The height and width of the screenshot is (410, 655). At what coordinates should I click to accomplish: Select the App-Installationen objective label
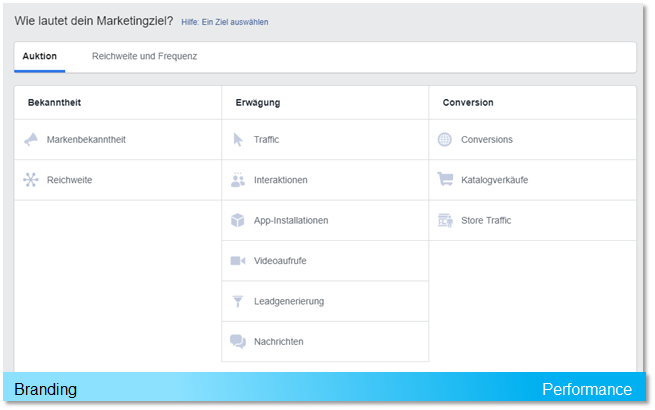coord(291,221)
